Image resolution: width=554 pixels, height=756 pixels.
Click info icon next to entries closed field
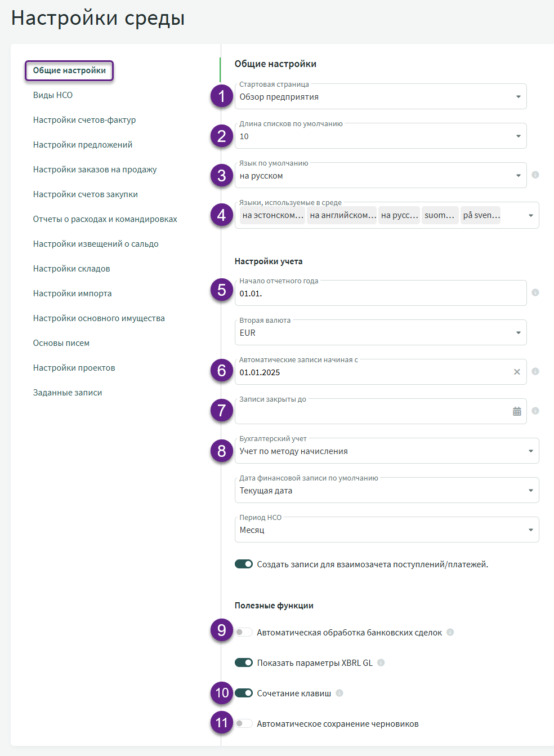coord(535,411)
